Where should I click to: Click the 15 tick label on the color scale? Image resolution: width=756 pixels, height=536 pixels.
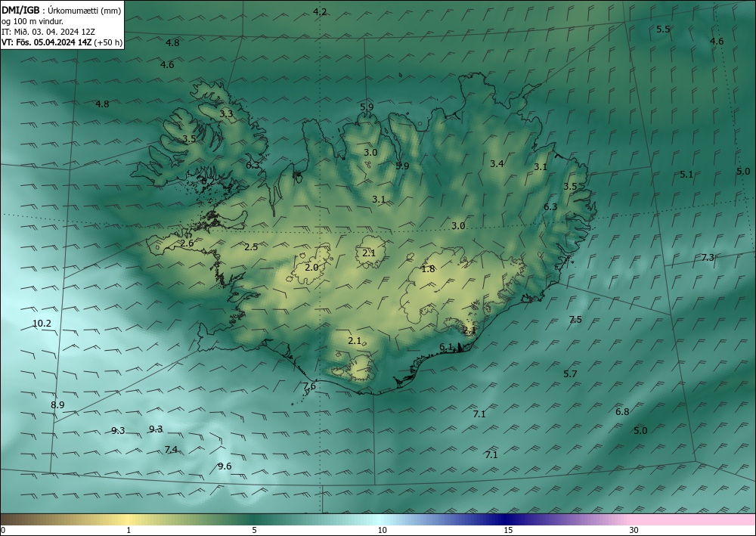pos(508,530)
